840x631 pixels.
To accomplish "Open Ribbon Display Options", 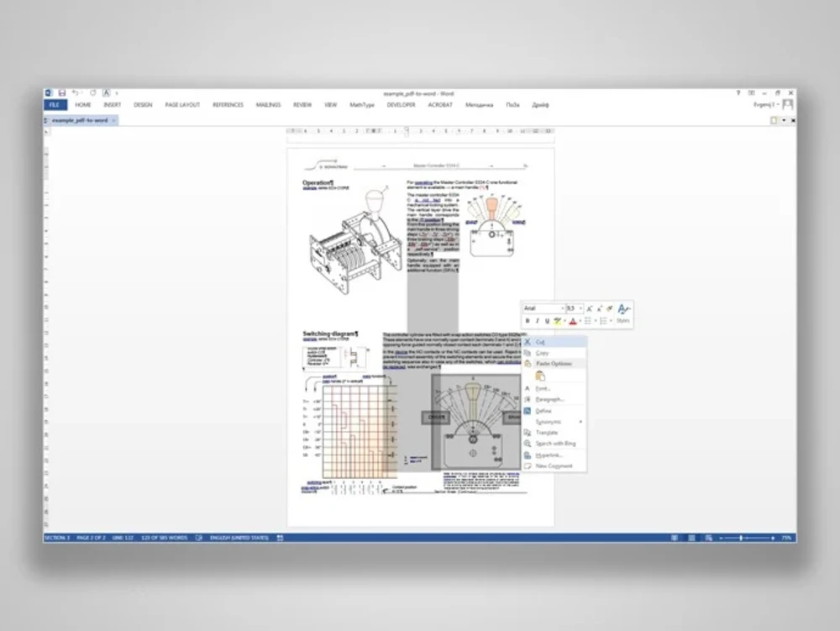I will click(752, 93).
